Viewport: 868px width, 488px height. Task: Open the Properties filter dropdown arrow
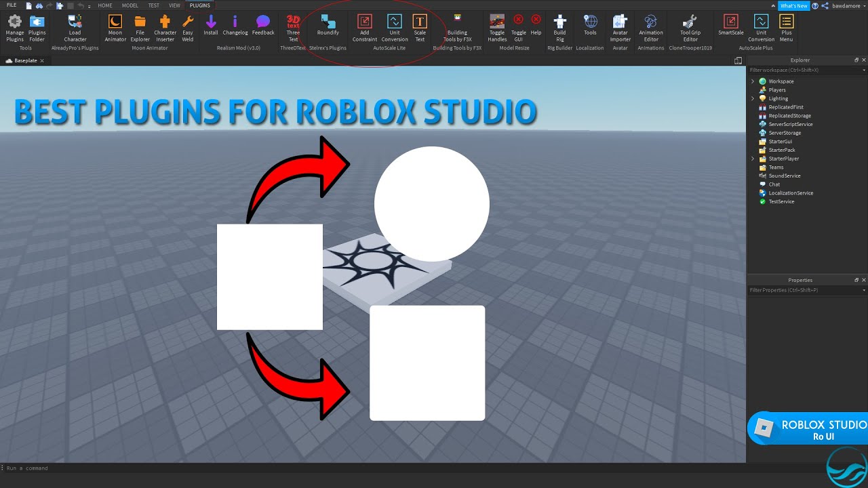coord(864,290)
